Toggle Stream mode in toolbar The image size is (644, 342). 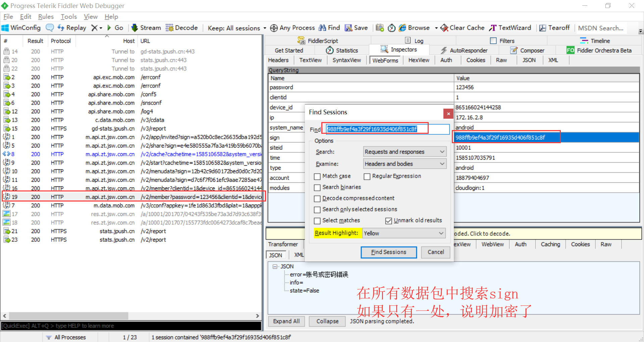[146, 28]
